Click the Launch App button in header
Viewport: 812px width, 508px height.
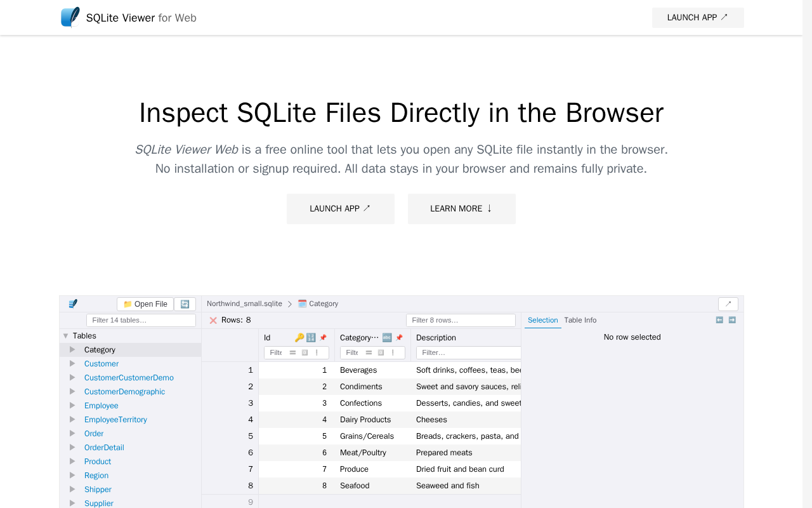coord(697,18)
